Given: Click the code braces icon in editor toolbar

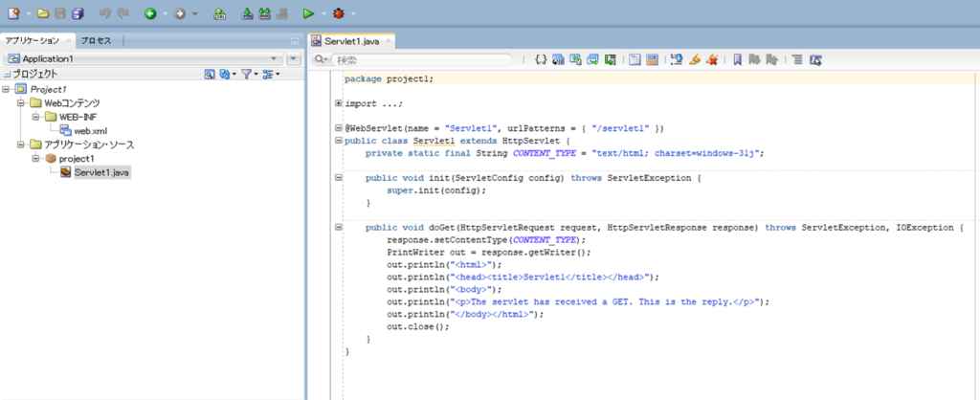Looking at the screenshot, I should [x=541, y=59].
